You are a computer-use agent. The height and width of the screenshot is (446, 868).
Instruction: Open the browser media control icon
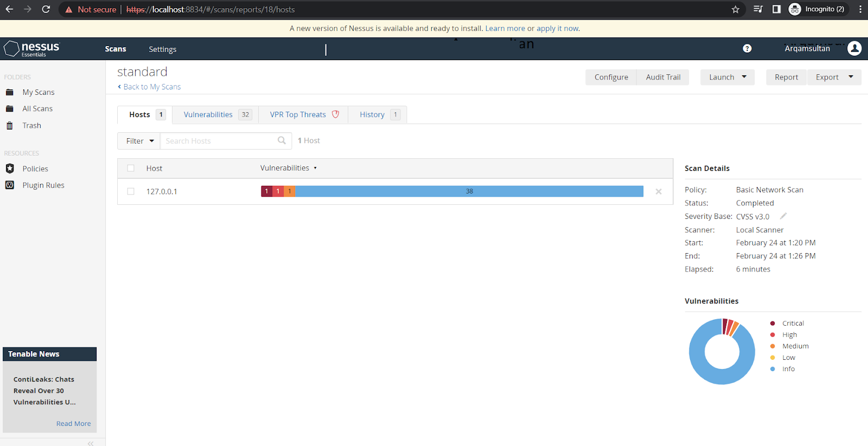coord(758,9)
